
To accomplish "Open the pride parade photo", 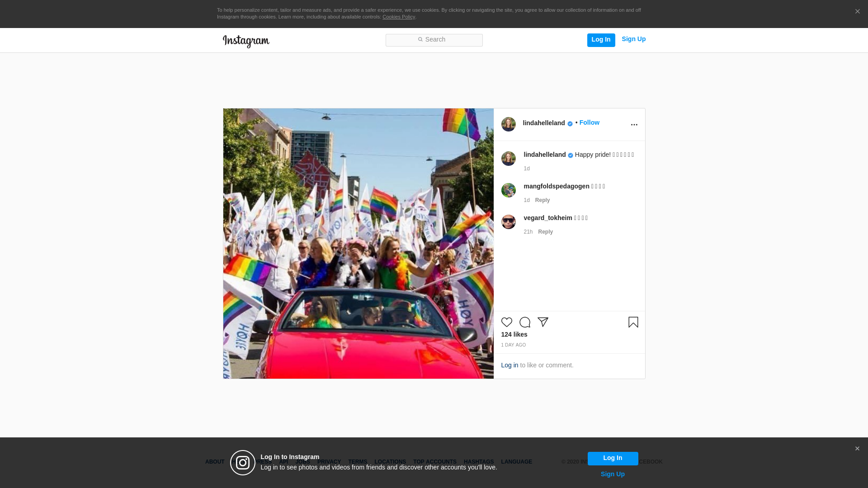I will (x=358, y=244).
